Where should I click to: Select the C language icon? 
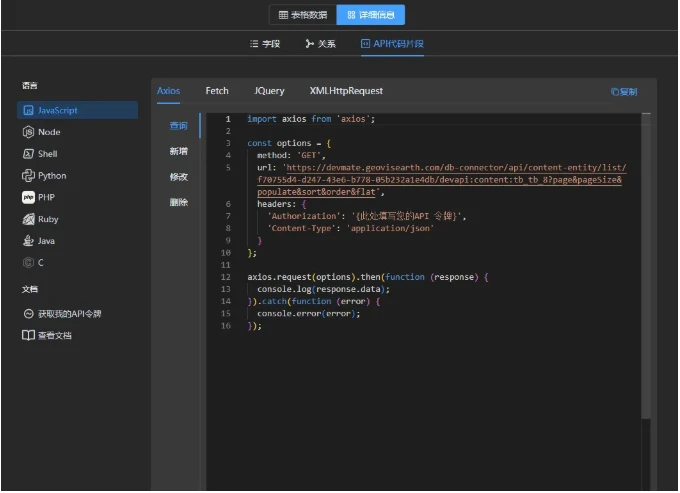[x=29, y=262]
